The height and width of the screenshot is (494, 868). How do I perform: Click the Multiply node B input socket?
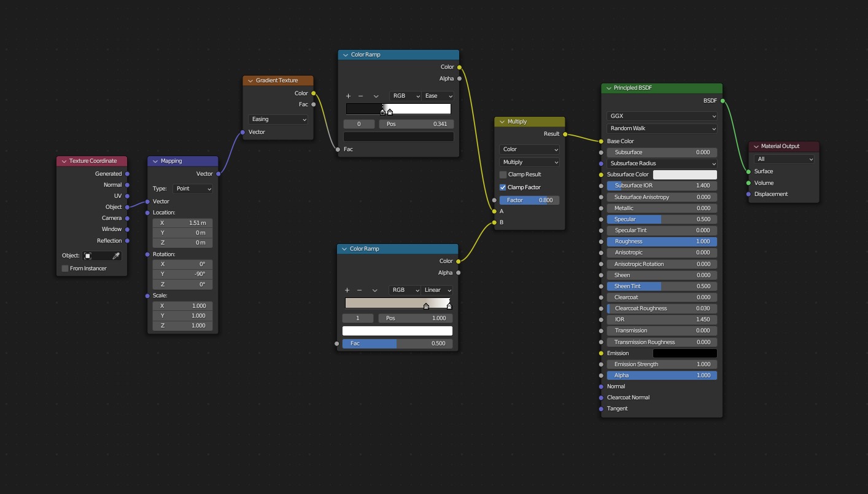[x=494, y=222]
